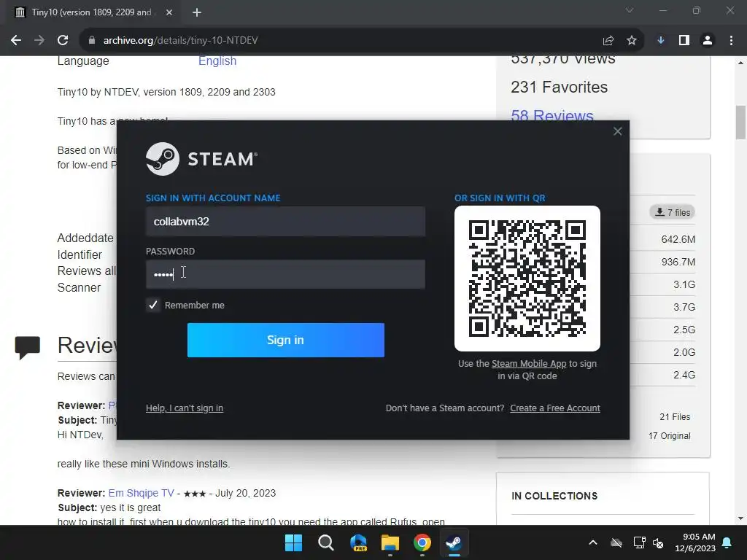Open the Create a Free Account link
Screen dimensions: 747x560
[x=555, y=408]
